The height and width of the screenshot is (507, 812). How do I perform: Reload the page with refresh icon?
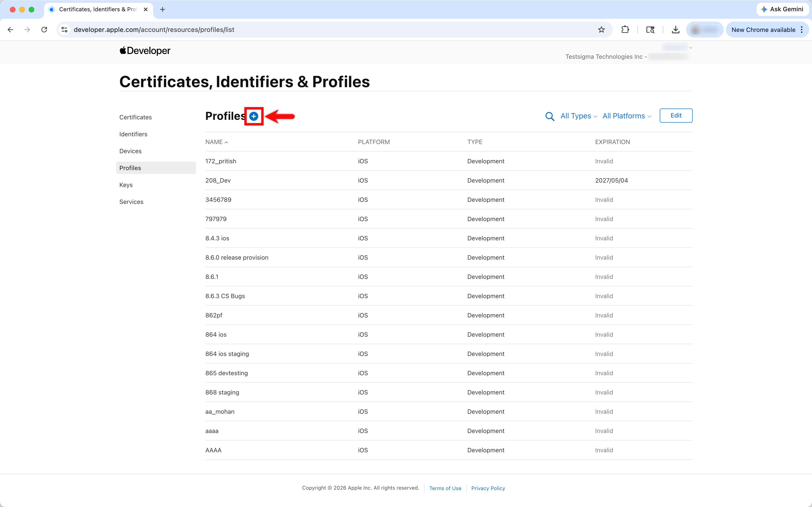(x=44, y=30)
